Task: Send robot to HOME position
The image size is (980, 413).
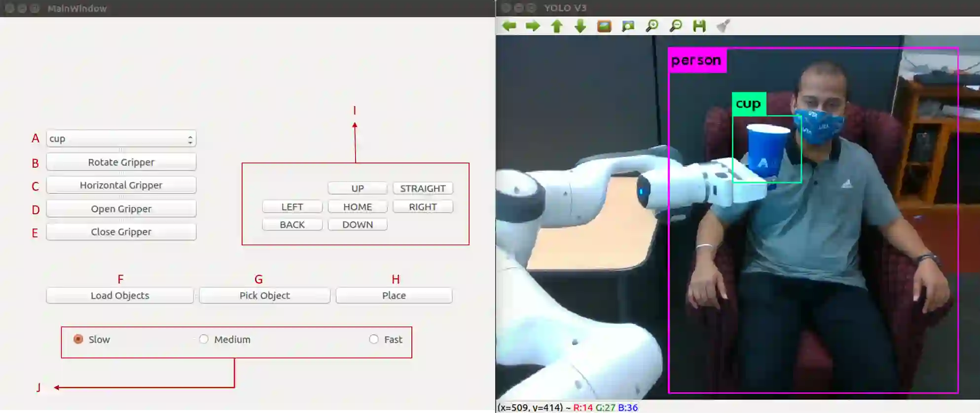Action: 358,207
